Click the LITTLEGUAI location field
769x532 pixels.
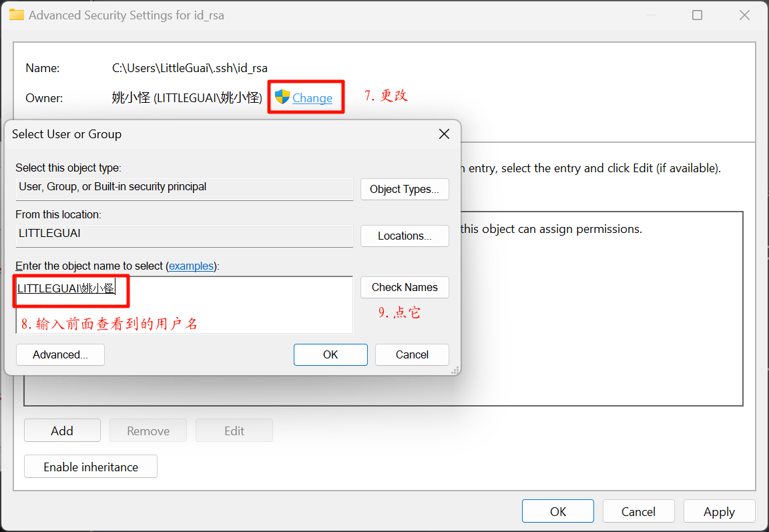coord(184,234)
